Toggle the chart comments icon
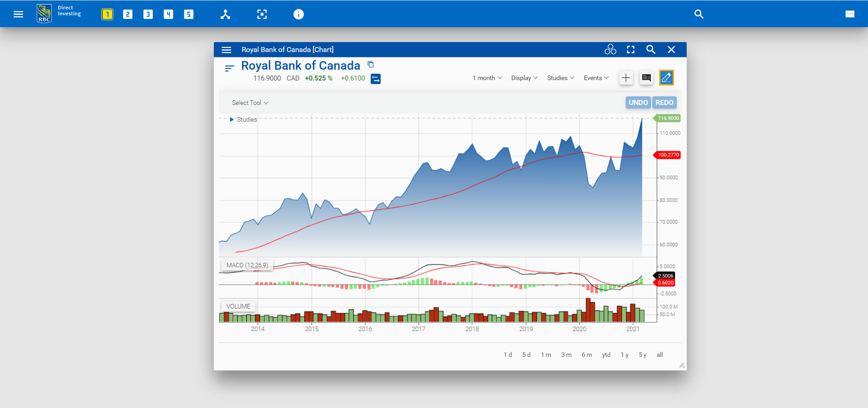Viewport: 868px width, 408px height. click(646, 78)
